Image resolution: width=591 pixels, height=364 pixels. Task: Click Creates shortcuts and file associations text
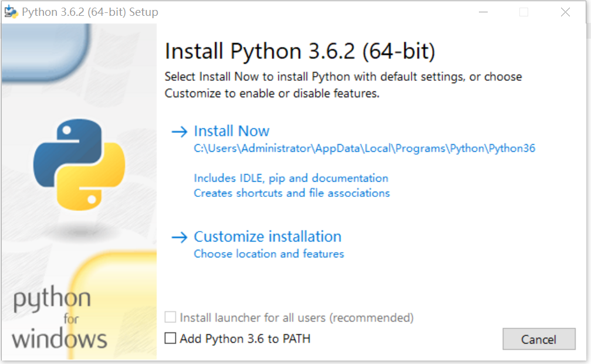(x=292, y=193)
